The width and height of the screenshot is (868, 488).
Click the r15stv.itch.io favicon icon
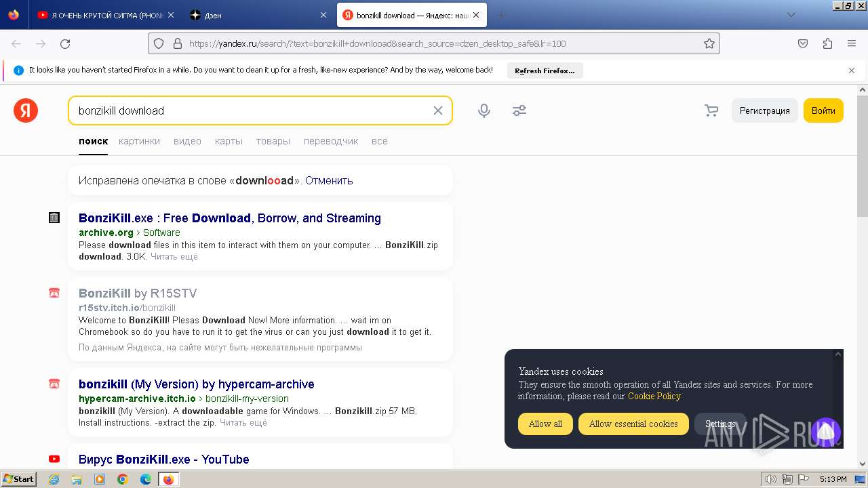[54, 293]
